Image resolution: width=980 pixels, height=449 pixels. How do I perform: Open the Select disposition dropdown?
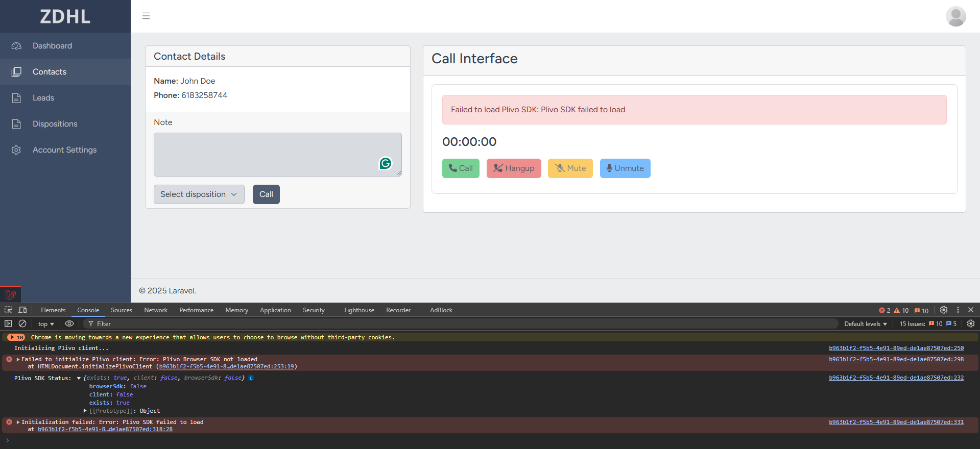click(199, 194)
